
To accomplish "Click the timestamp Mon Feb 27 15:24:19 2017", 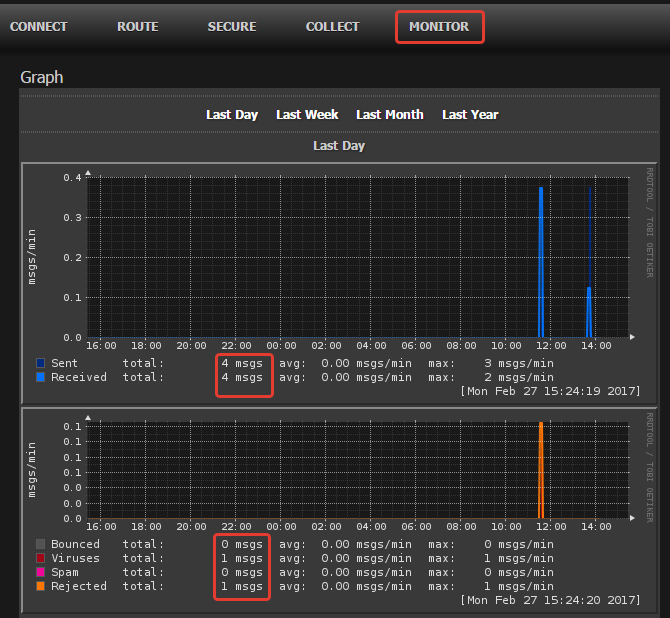I will 550,391.
